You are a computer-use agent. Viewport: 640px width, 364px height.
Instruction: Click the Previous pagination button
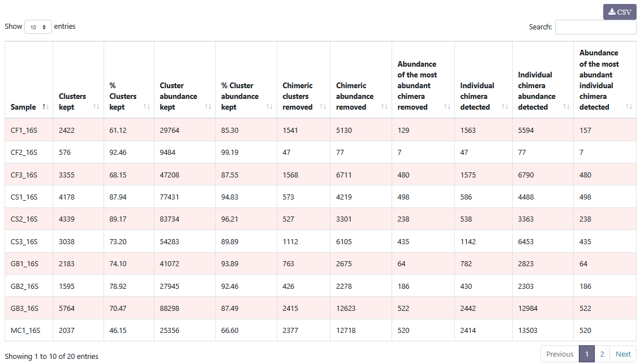point(560,354)
